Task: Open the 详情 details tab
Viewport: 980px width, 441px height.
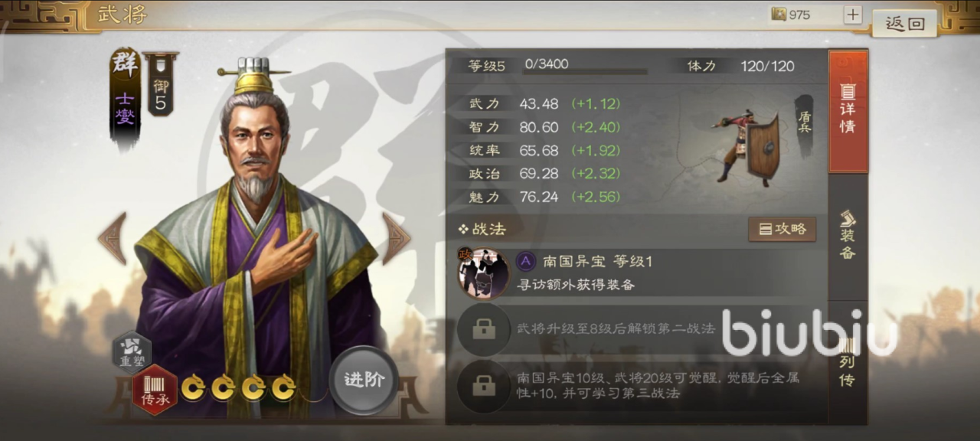Action: point(848,112)
